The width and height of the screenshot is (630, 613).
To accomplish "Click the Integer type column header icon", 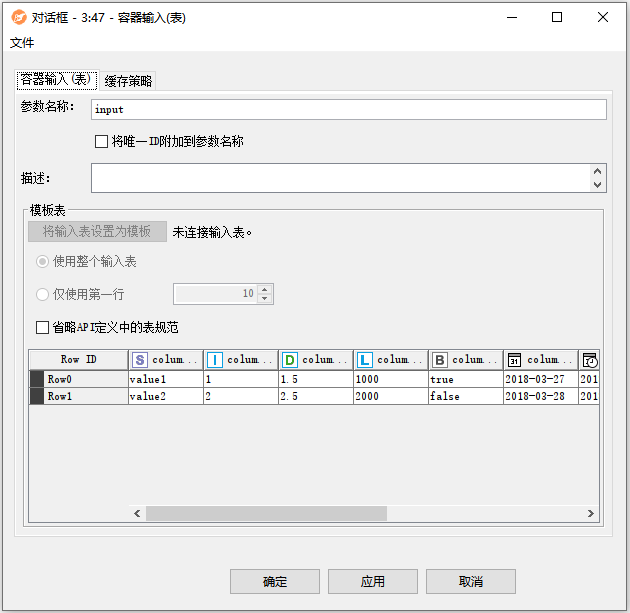I will pyautogui.click(x=215, y=360).
